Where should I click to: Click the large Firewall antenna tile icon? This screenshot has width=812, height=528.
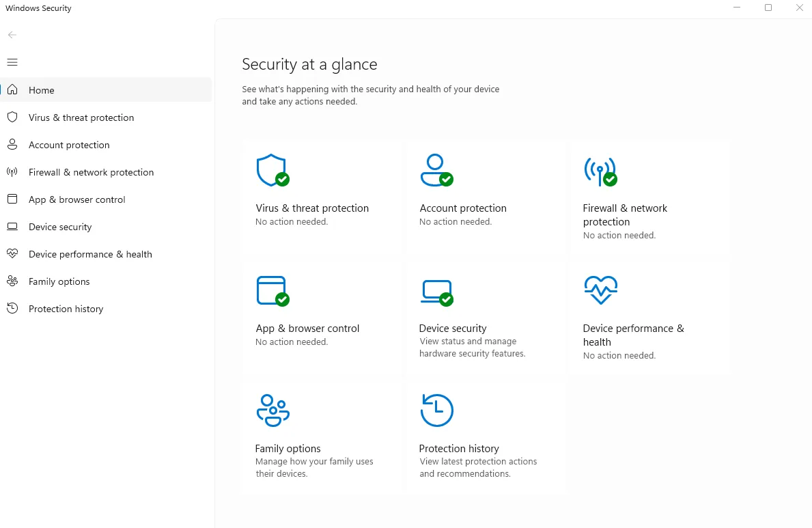(601, 171)
